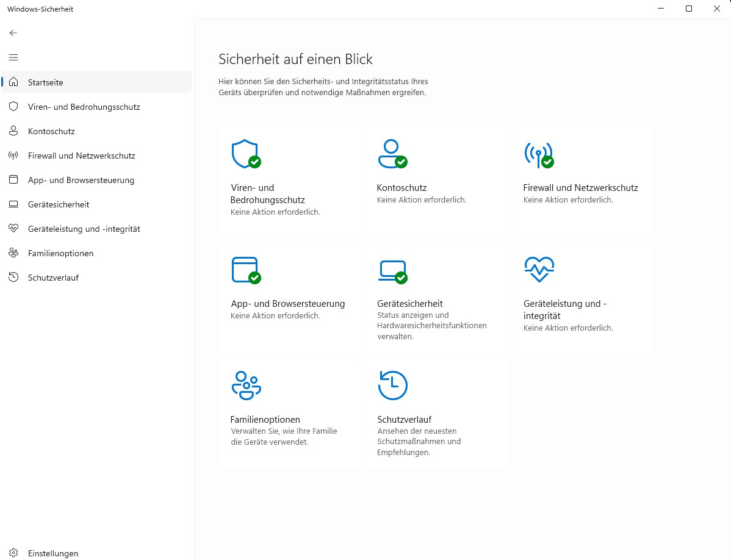Click the App- und Browsersteuerung window tile icon
The width and height of the screenshot is (731, 560).
(246, 270)
